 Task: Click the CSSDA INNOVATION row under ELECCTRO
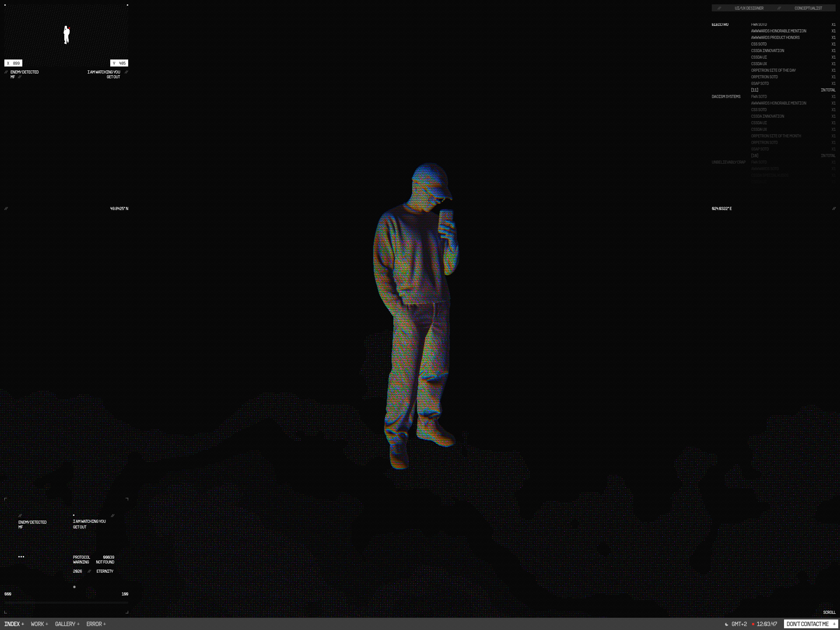pos(793,51)
